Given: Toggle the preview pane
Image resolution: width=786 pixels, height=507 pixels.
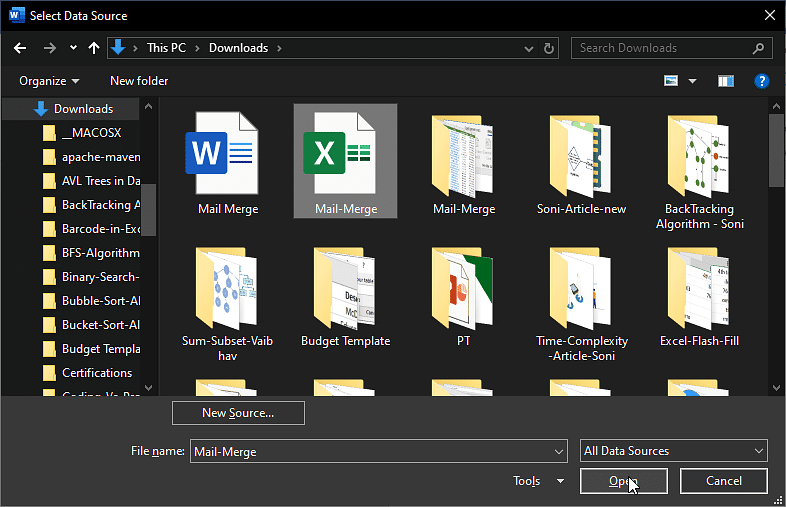Looking at the screenshot, I should pyautogui.click(x=726, y=81).
